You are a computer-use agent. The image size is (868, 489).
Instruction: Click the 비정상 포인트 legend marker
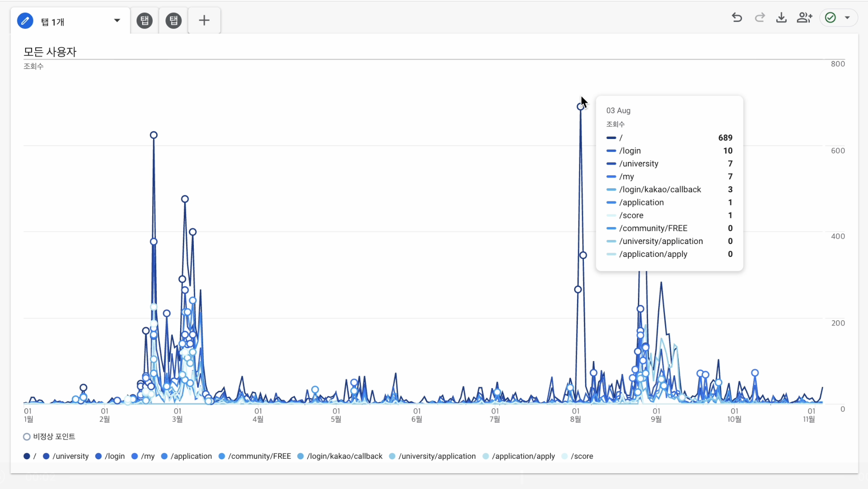[27, 437]
